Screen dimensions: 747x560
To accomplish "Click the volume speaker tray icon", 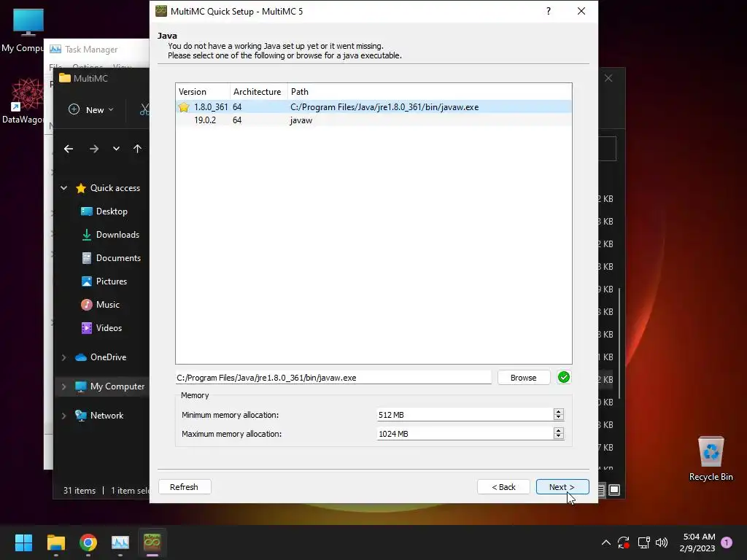I will coord(662,542).
